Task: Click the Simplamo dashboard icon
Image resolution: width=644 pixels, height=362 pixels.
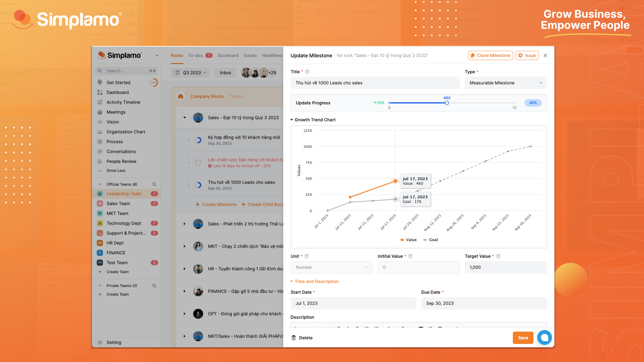Action: click(100, 93)
